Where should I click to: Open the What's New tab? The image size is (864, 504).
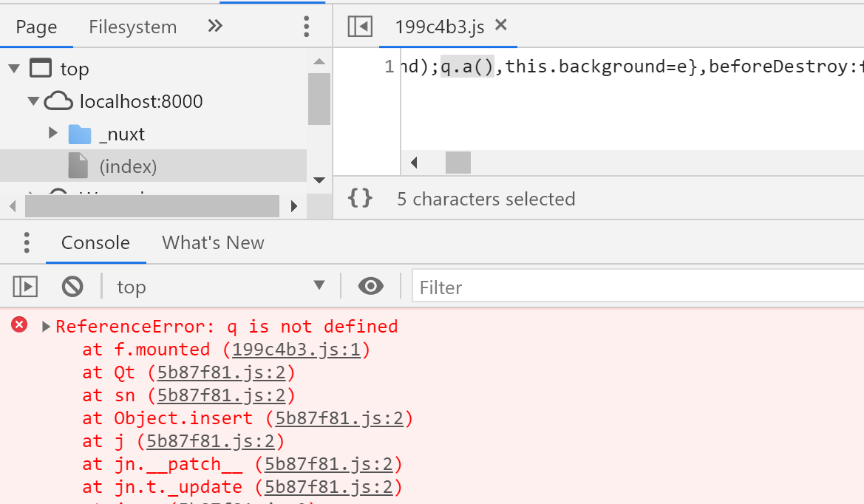[x=213, y=242]
